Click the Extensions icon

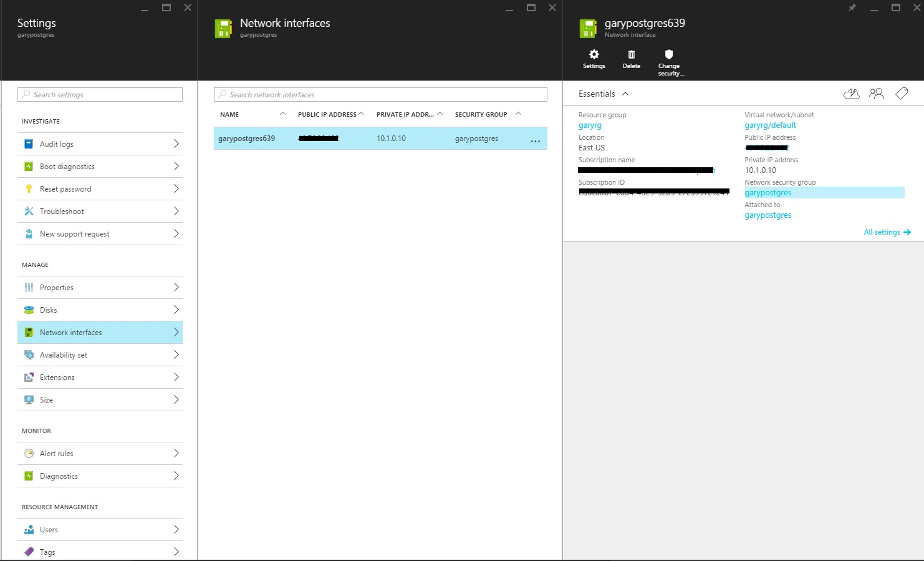click(29, 378)
